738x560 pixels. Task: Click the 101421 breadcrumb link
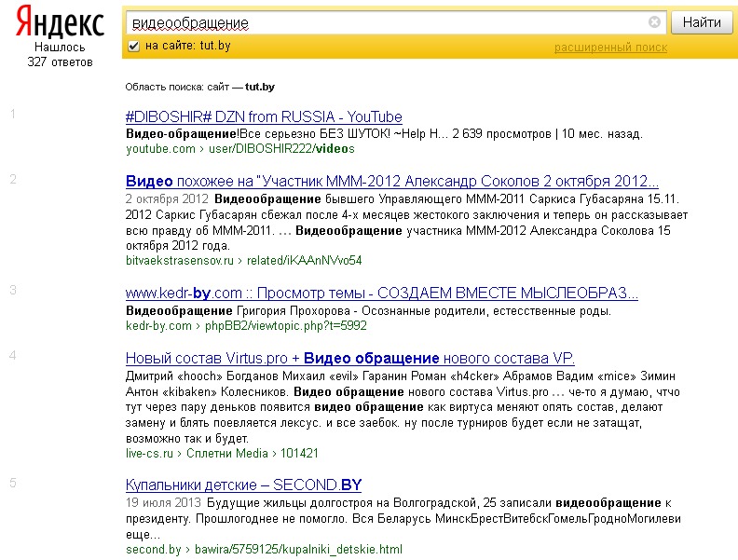point(299,453)
